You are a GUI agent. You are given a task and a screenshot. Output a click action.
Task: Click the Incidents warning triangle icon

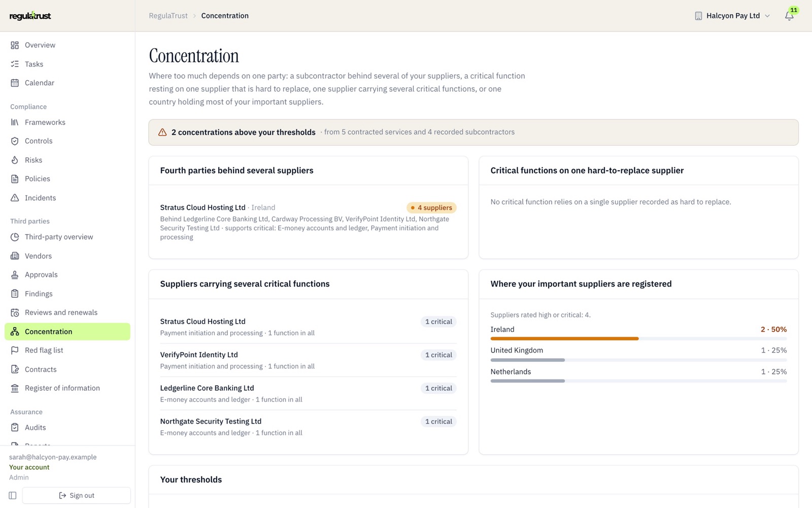point(15,198)
